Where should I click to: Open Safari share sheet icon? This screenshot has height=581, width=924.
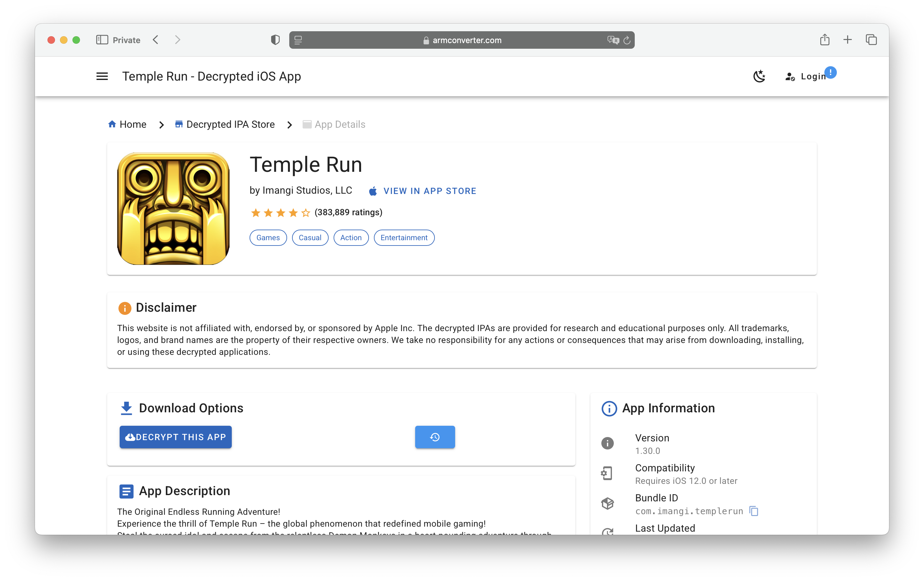point(825,40)
